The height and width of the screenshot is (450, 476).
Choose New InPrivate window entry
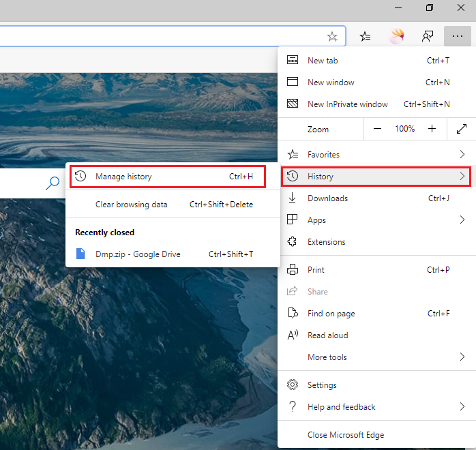[x=376, y=104]
